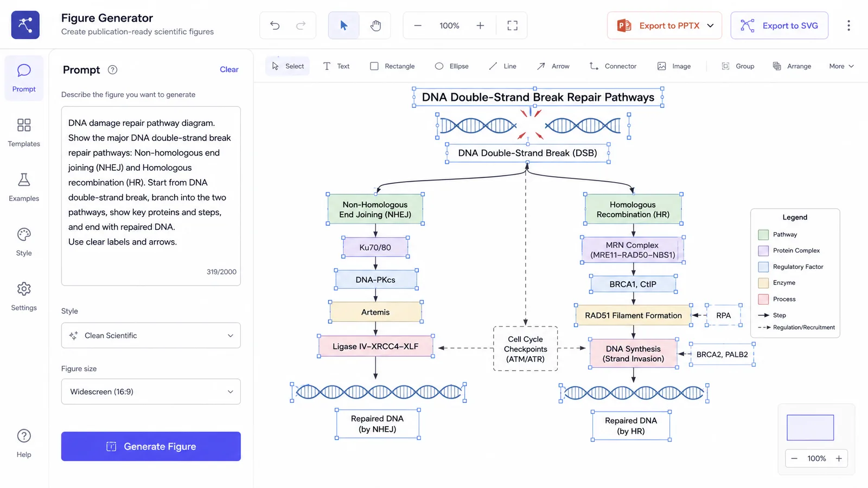Screen dimensions: 868x488
Task: Redo the last undone action
Action: 301,25
